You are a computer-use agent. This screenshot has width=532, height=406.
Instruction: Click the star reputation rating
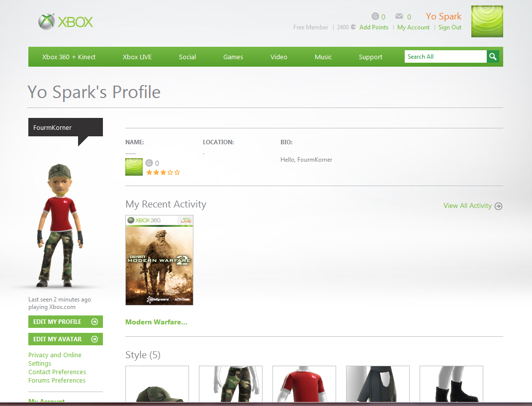163,173
